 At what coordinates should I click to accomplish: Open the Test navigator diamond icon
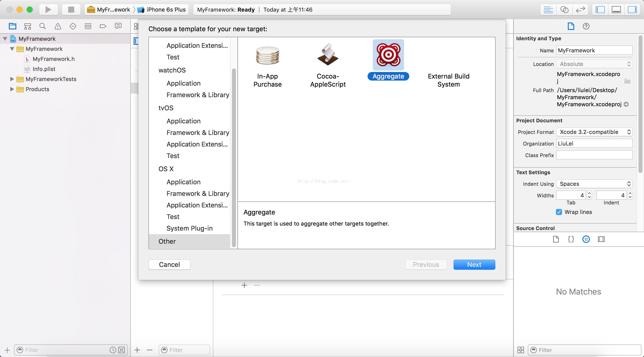click(73, 26)
